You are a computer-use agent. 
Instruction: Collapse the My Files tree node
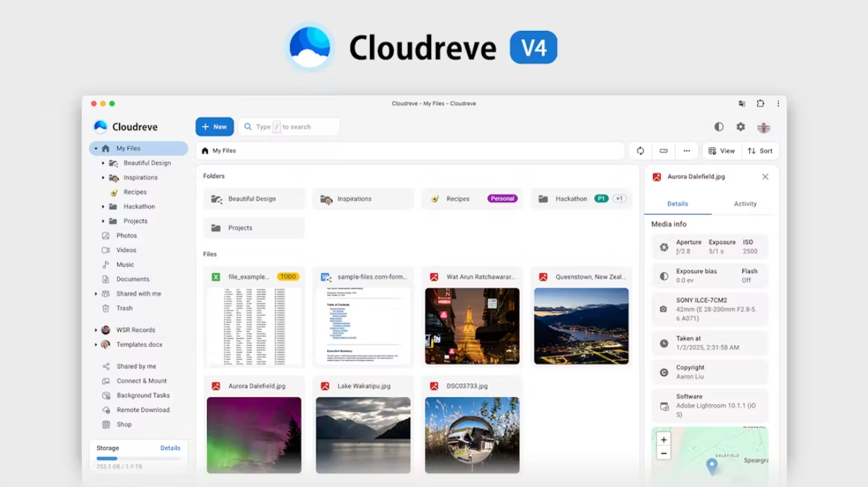pos(96,149)
